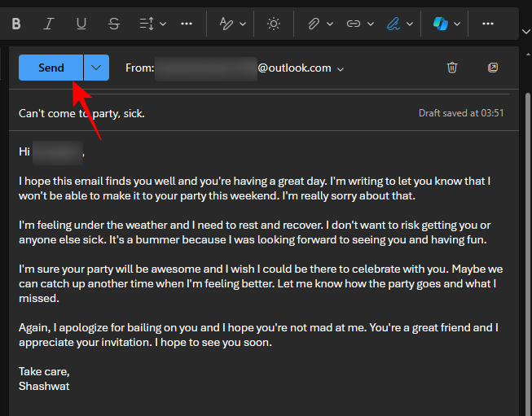Viewport: 532px width, 416px height.
Task: Expand the From address dropdown
Action: coord(341,69)
